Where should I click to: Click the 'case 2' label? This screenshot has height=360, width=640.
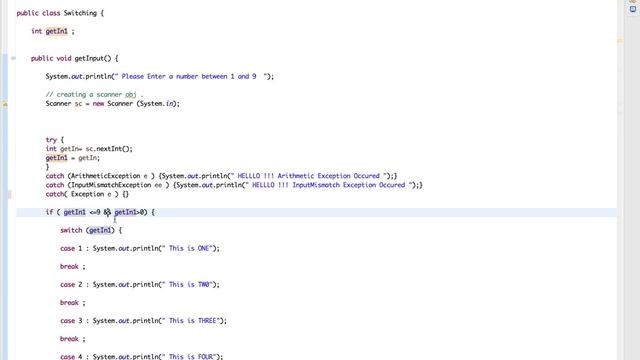point(71,284)
